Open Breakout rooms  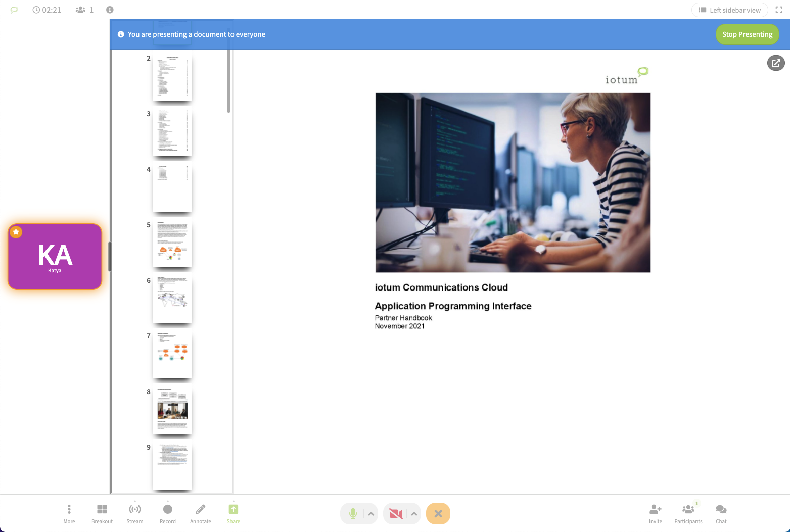point(102,513)
